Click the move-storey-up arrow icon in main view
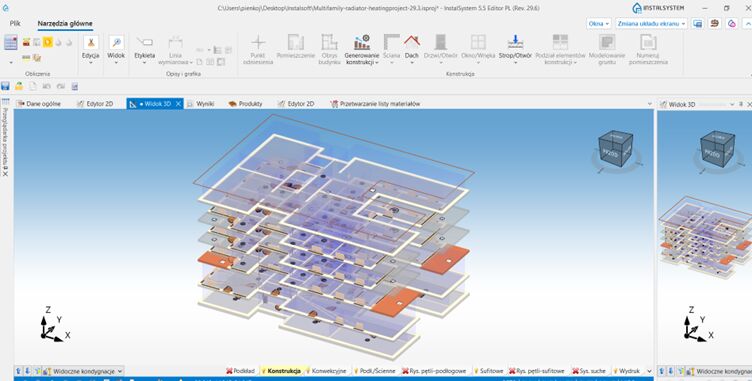752x381 pixels. [18, 371]
